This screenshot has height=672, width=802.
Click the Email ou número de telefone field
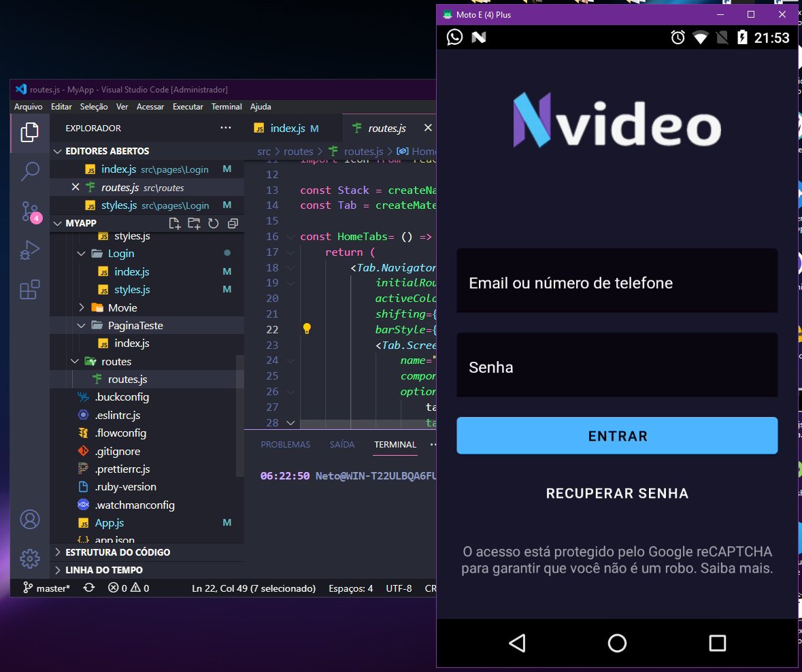tap(616, 280)
